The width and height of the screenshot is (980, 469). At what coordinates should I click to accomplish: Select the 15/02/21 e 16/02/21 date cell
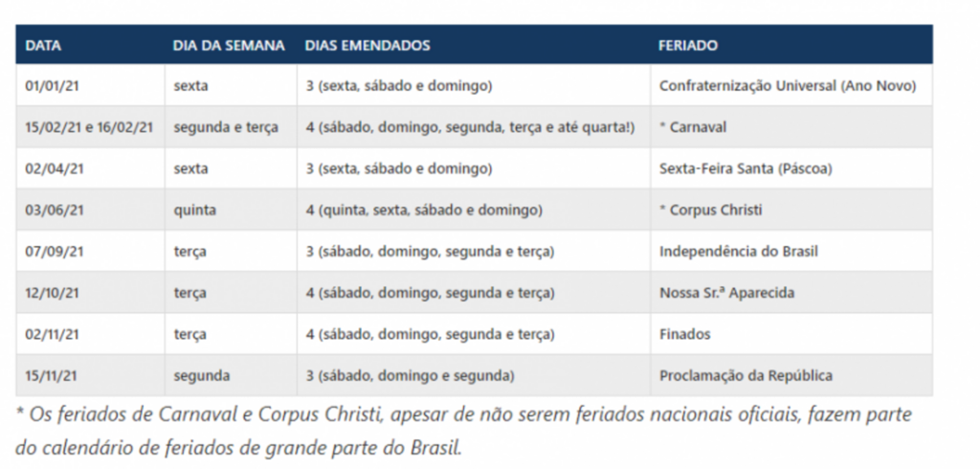(91, 127)
